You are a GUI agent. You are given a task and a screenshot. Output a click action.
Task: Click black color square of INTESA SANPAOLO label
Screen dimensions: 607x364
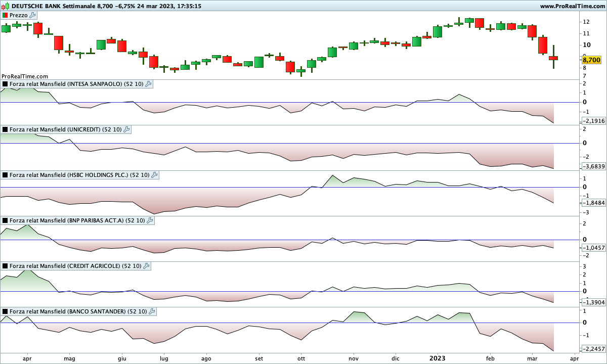pos(6,84)
